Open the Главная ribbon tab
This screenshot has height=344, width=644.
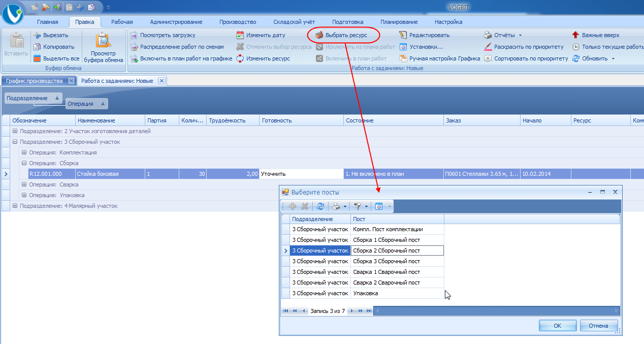(x=48, y=22)
